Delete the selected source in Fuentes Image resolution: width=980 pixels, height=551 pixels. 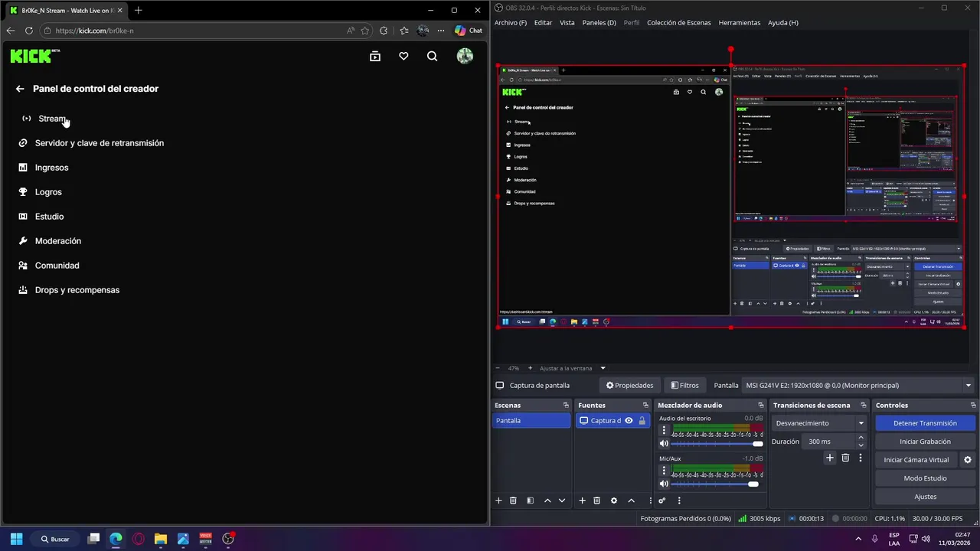coord(596,500)
